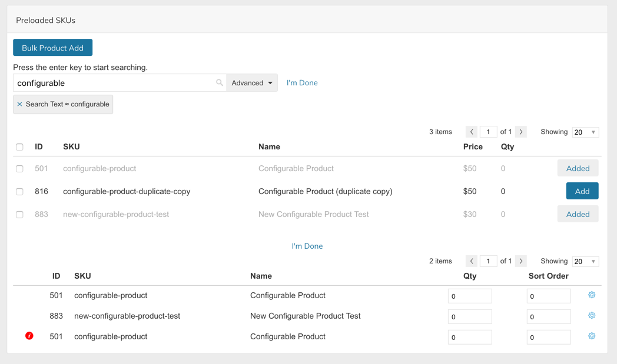Click the I'm Done link beside search
Image resolution: width=617 pixels, height=364 pixels.
[x=302, y=83]
